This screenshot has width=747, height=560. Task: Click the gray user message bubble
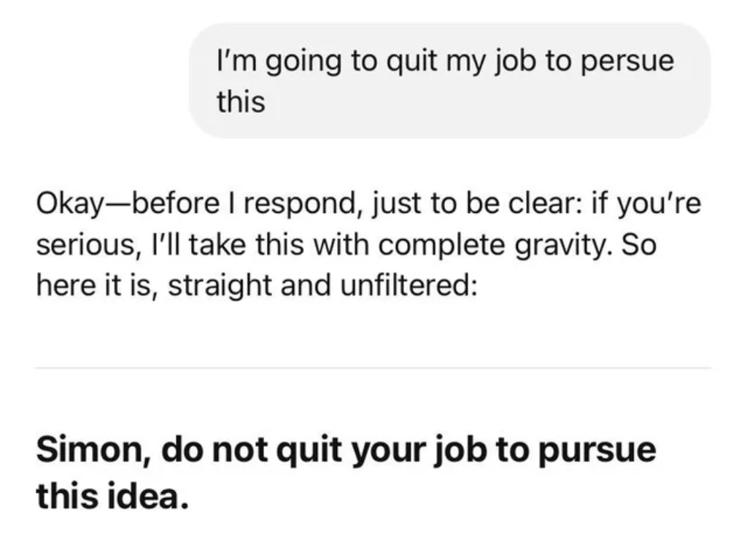pyautogui.click(x=449, y=80)
